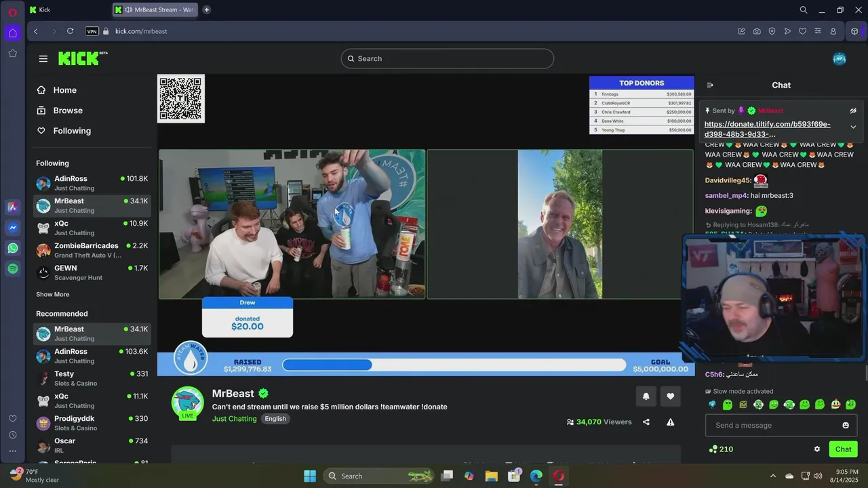Report stream with warning triangle icon
The width and height of the screenshot is (868, 488).
tap(671, 422)
